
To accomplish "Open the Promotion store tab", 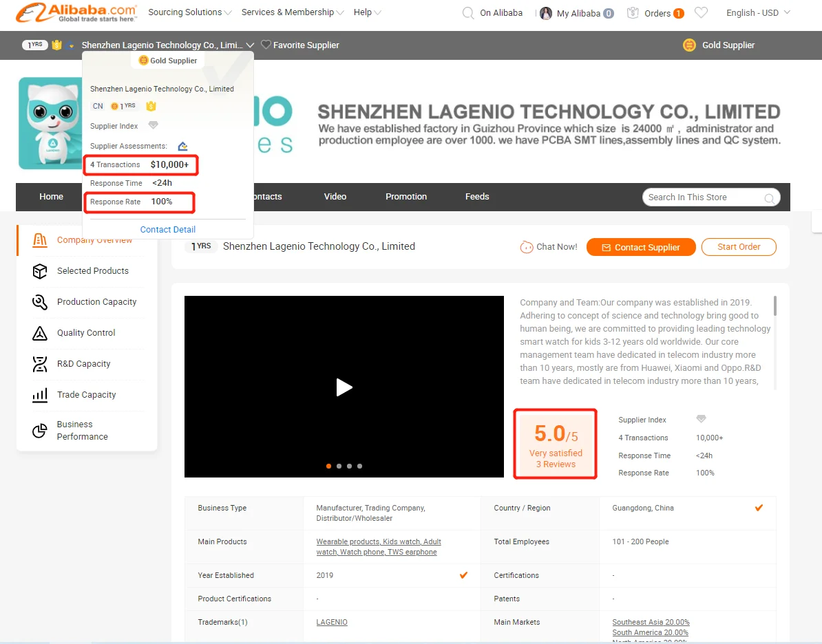I will pyautogui.click(x=406, y=197).
